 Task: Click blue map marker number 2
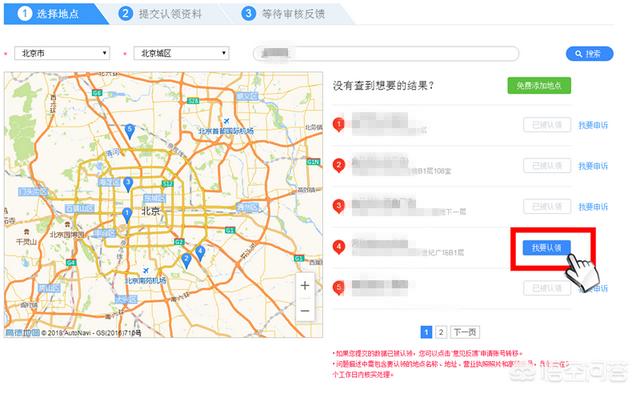coord(186,260)
